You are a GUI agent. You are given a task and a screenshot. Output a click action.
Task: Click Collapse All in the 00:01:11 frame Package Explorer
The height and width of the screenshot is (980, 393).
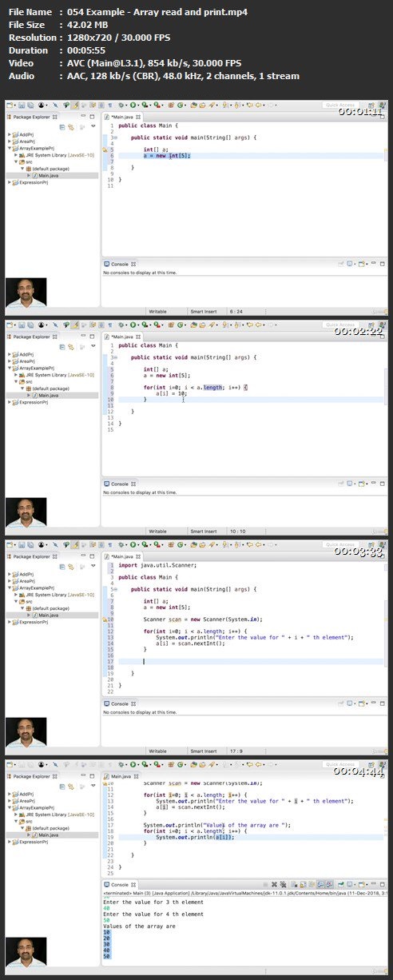point(62,126)
